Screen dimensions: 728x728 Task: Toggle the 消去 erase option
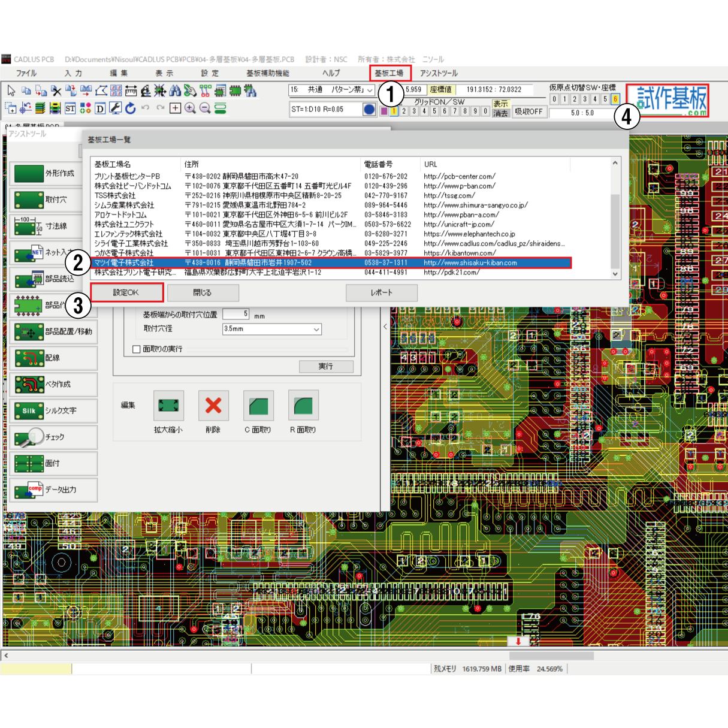(501, 113)
